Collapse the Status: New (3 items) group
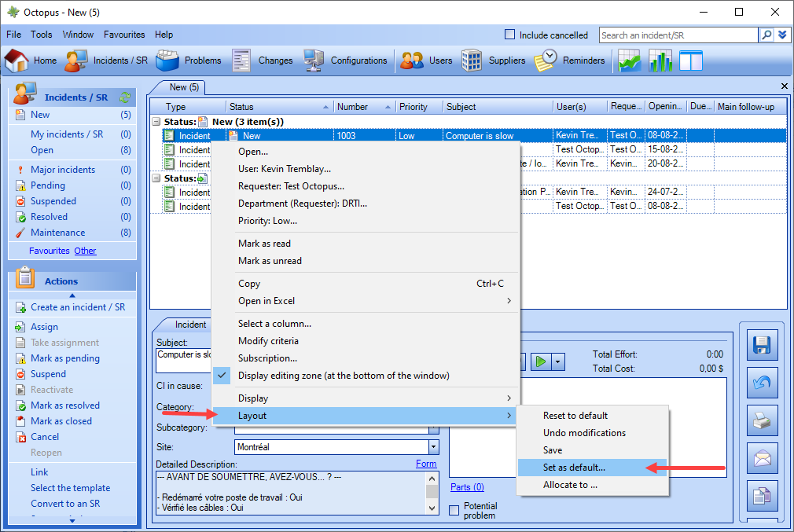The width and height of the screenshot is (794, 532). [156, 122]
